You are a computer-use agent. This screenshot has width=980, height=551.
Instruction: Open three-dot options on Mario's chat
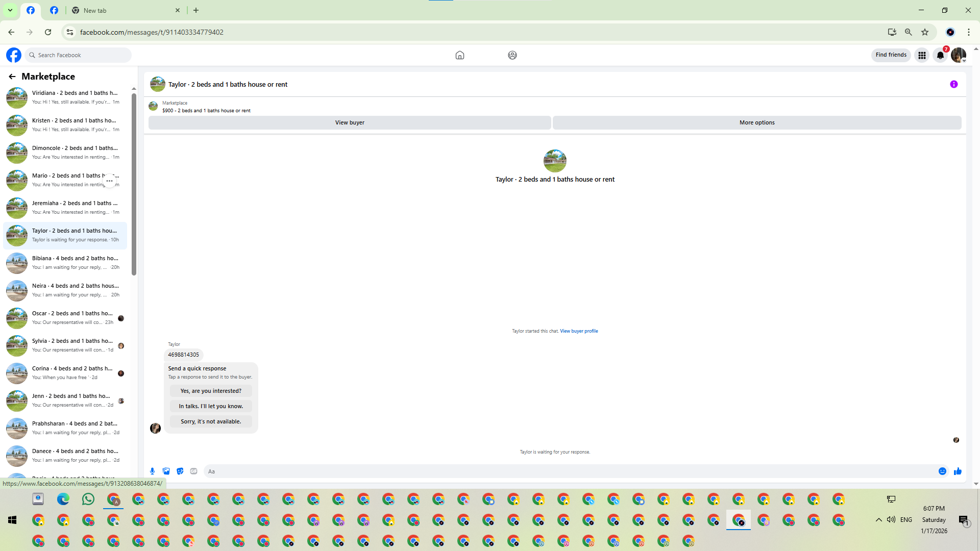(109, 181)
